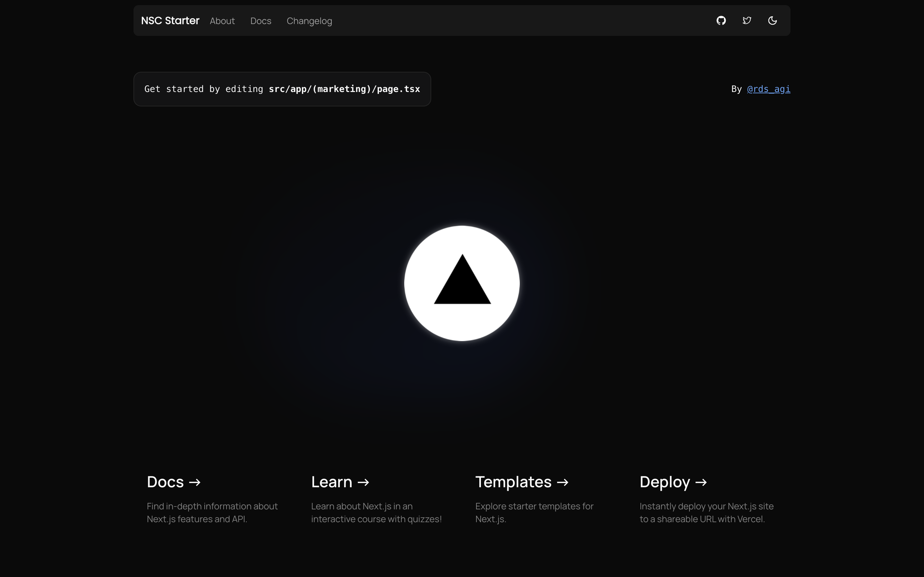Go to the Changelog page
The height and width of the screenshot is (577, 924).
(x=309, y=21)
